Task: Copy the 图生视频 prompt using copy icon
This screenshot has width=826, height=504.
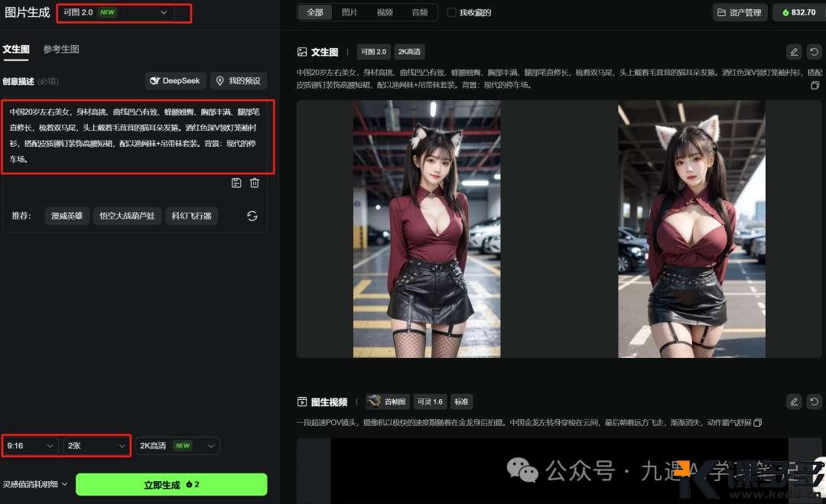Action: pyautogui.click(x=758, y=423)
